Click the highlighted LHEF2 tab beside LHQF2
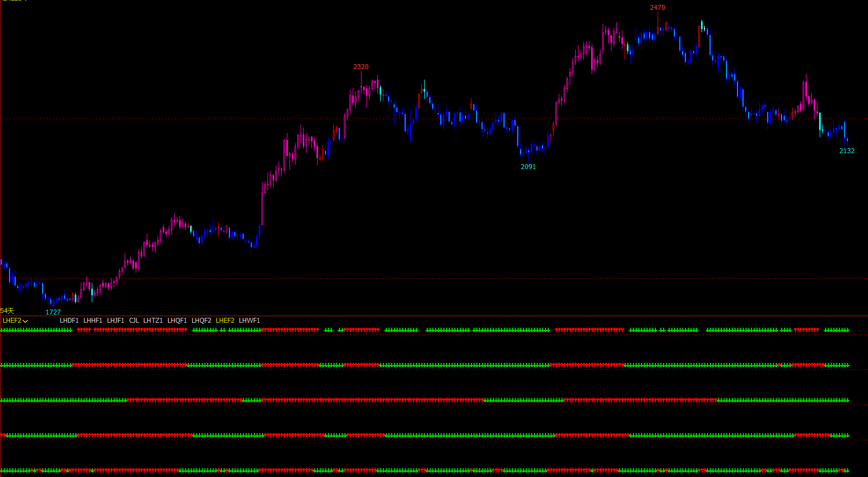 [x=225, y=321]
